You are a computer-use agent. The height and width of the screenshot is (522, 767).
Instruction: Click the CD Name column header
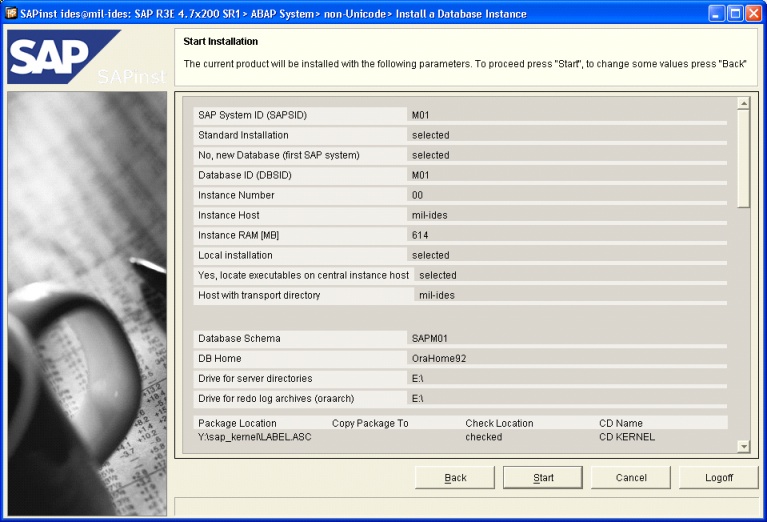click(621, 423)
